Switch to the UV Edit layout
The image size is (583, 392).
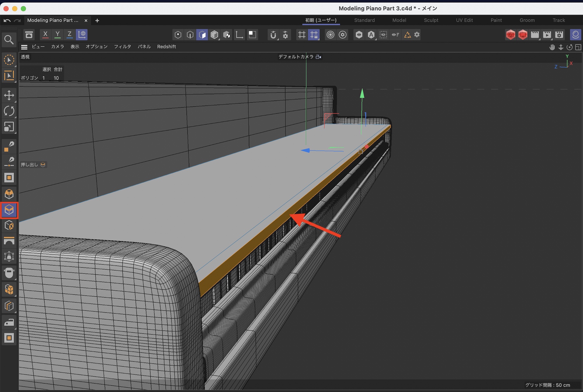[464, 20]
